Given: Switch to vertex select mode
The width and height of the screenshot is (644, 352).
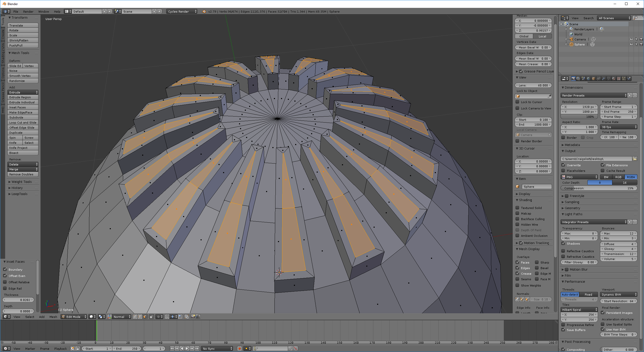Looking at the screenshot, I should 135,317.
